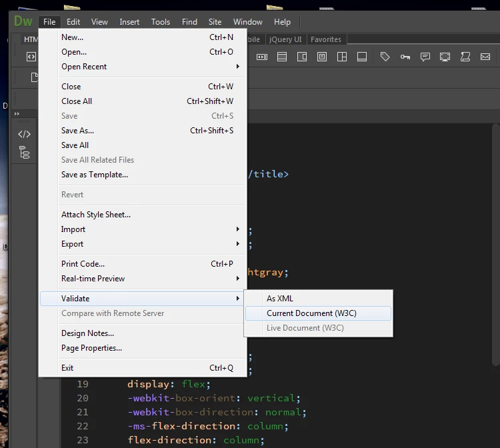
Task: Validate As XML submenu entry
Action: tap(318, 299)
